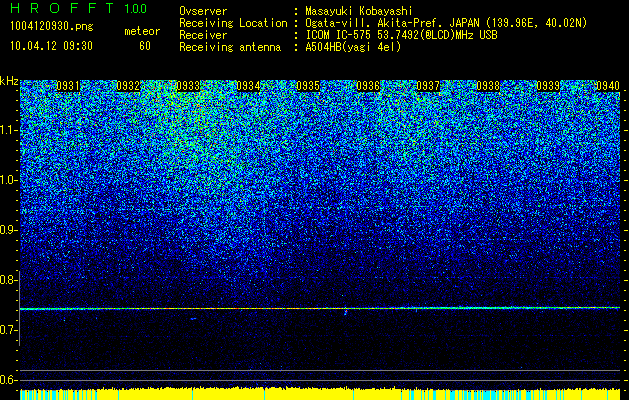Click the 0931 time marker

(68, 86)
